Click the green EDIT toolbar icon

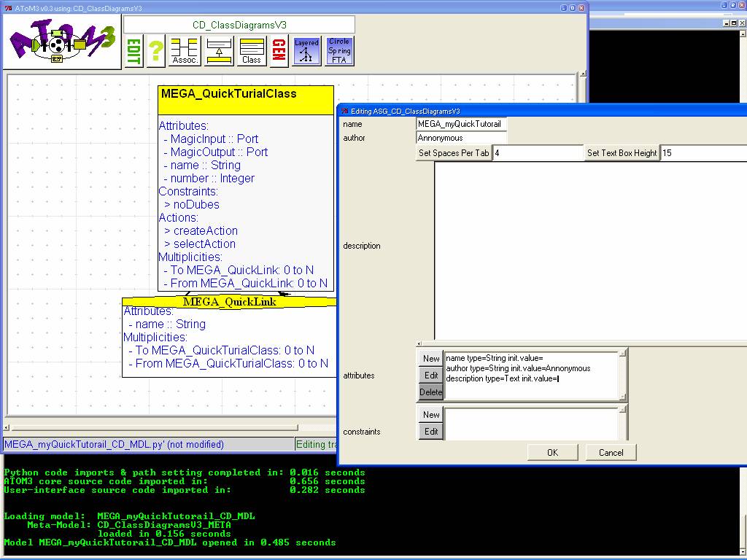click(134, 51)
